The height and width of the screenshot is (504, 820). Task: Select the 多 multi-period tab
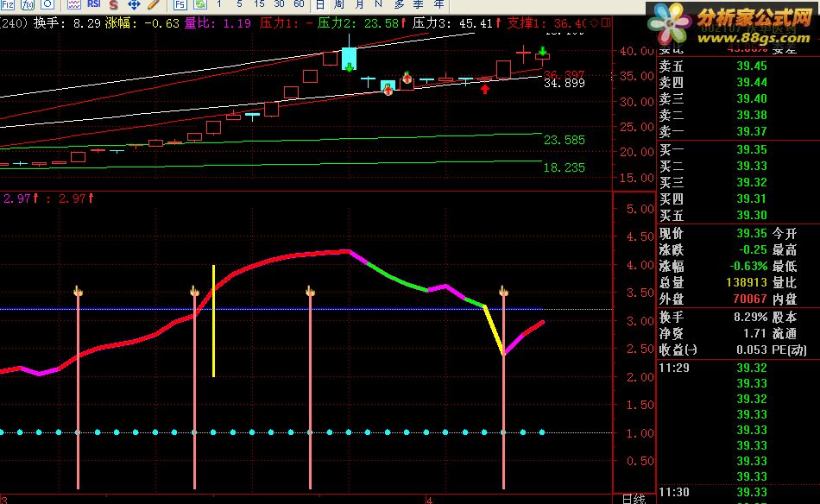pos(399,4)
